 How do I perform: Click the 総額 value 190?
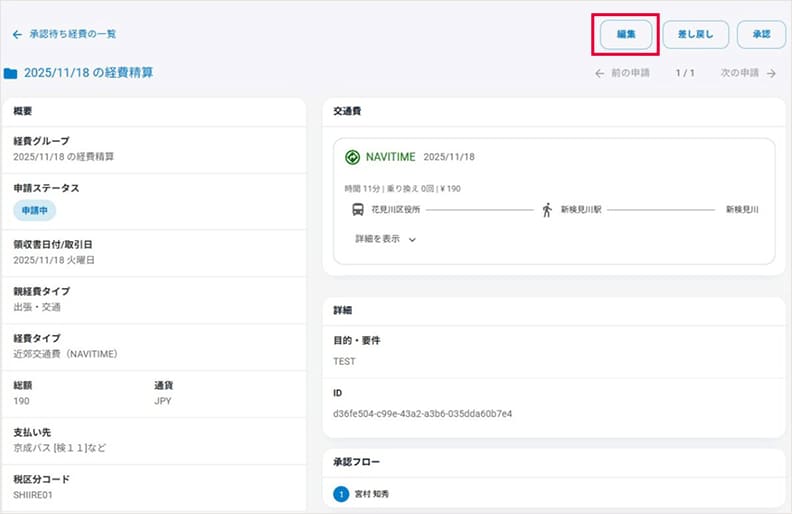[x=21, y=401]
